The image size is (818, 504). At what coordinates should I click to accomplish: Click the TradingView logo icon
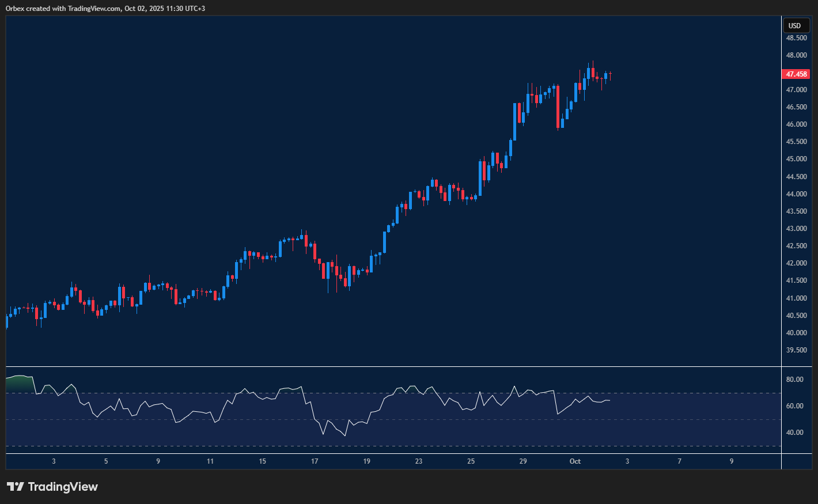[15, 487]
